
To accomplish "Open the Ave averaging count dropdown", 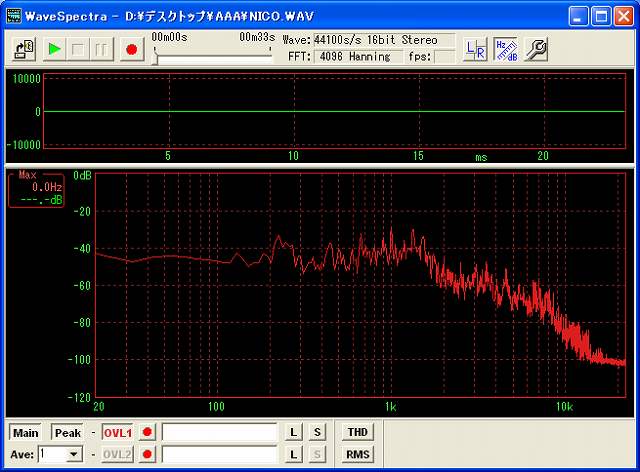I will (x=74, y=454).
